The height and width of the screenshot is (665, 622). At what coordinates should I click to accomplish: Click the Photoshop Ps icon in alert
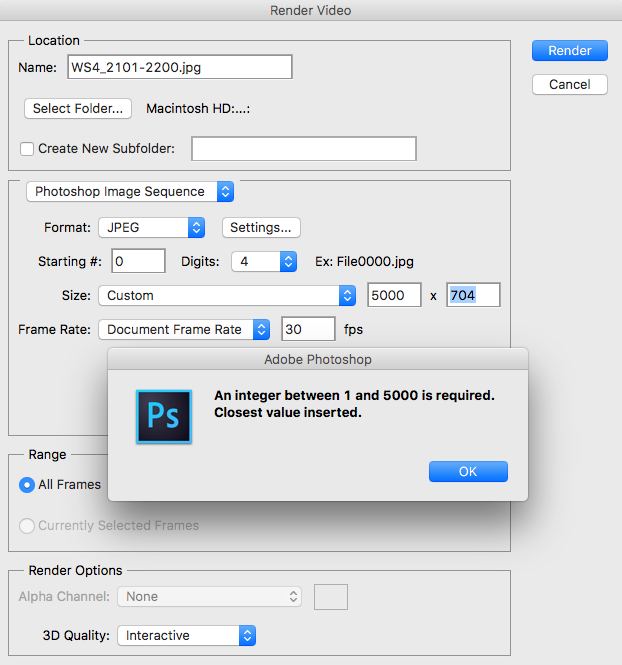pyautogui.click(x=164, y=416)
